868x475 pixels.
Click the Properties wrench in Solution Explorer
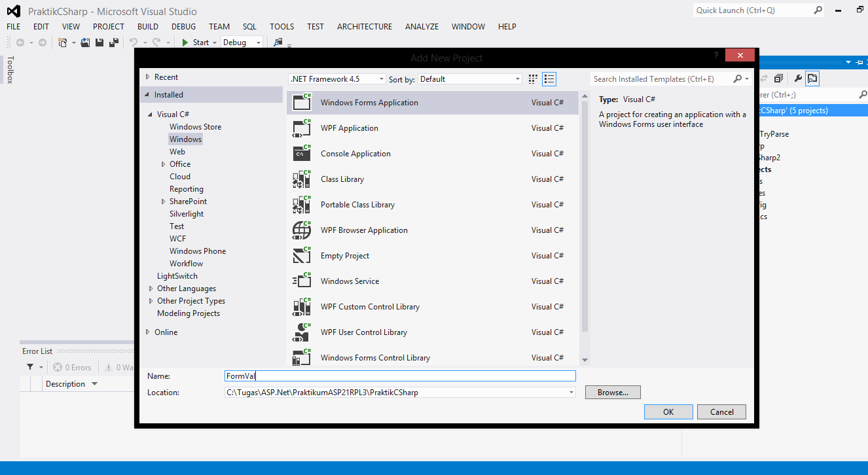799,78
